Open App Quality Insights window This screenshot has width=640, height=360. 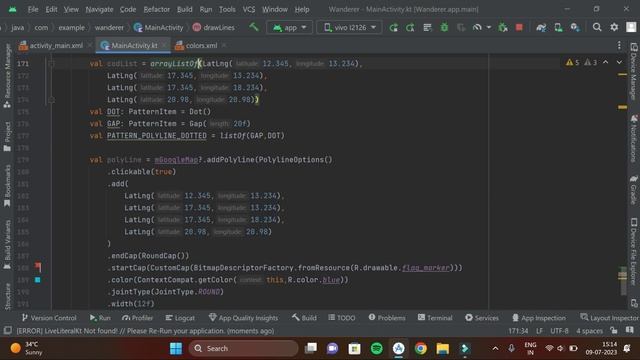243,318
